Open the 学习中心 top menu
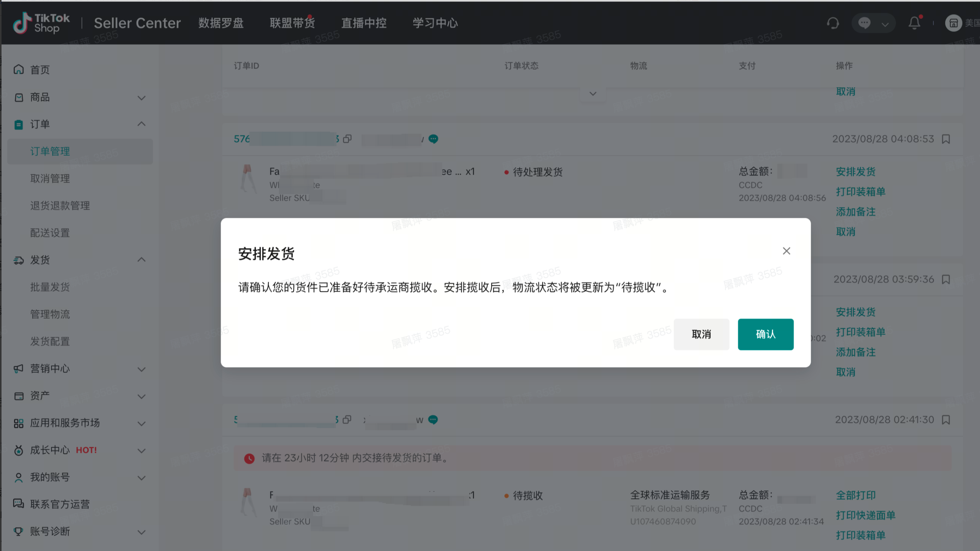980x551 pixels. point(435,23)
